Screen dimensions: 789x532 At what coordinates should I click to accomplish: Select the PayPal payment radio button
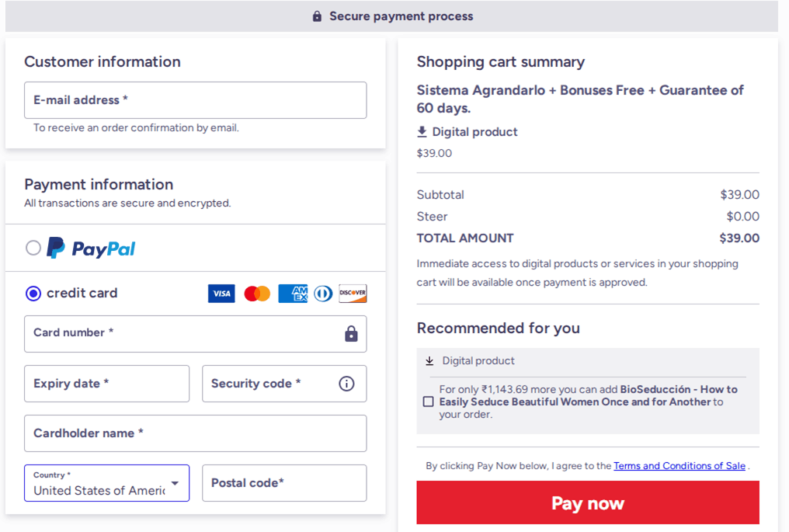coord(33,248)
